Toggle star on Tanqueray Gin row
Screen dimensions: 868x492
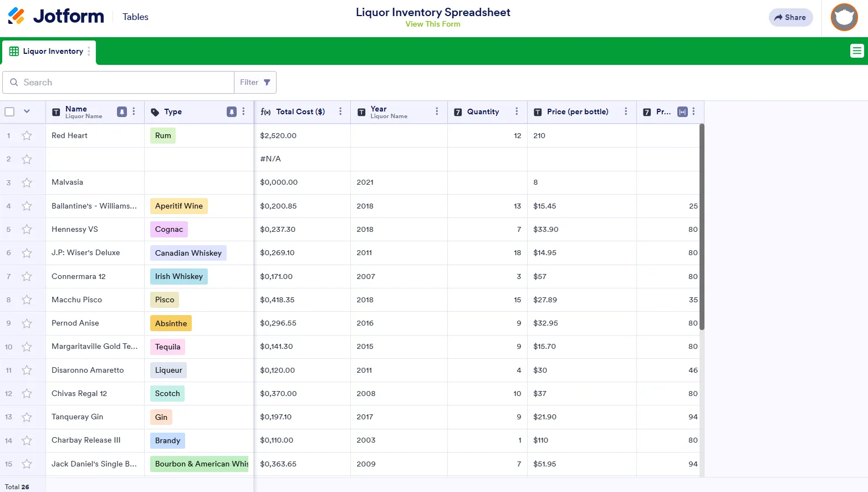(x=27, y=417)
